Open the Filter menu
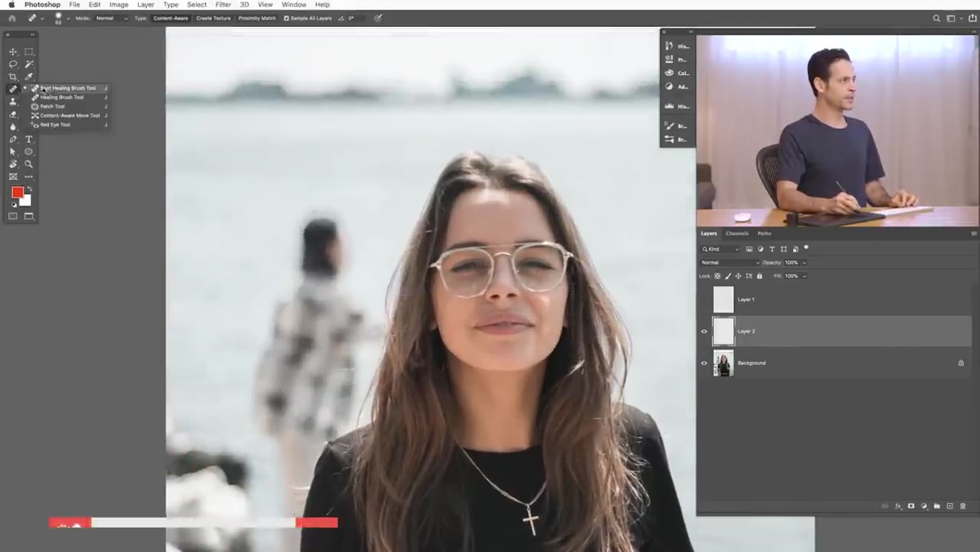 point(223,5)
